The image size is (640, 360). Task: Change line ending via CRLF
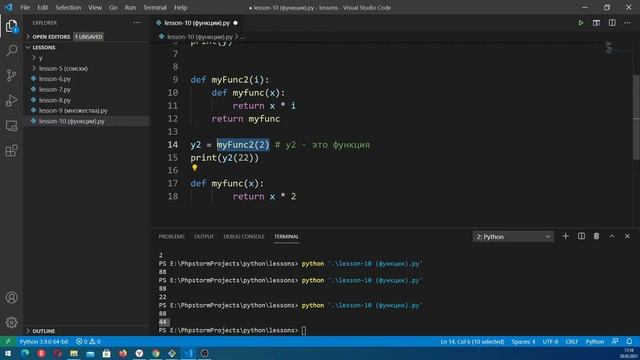[x=571, y=342]
